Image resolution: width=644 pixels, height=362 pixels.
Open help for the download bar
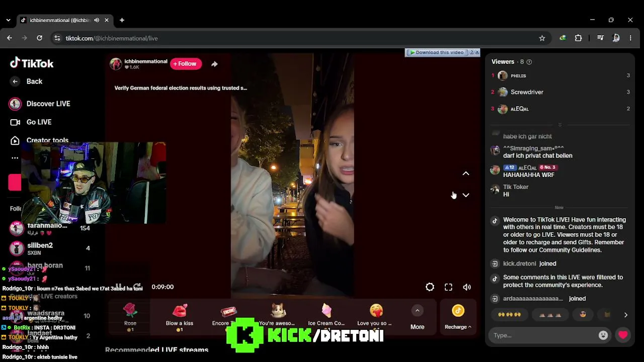[x=471, y=52]
